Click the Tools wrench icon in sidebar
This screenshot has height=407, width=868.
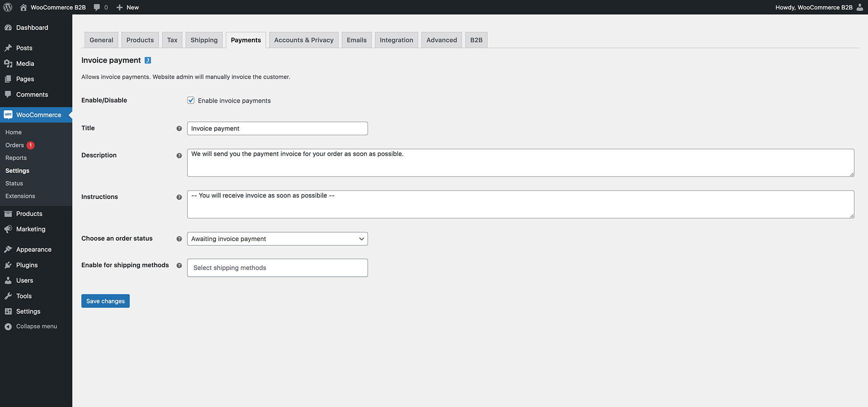8,296
